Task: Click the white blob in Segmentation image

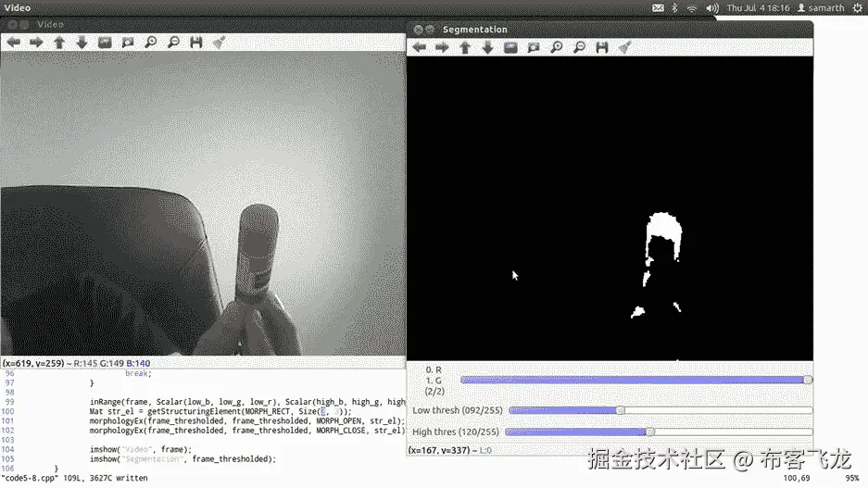Action: (663, 228)
